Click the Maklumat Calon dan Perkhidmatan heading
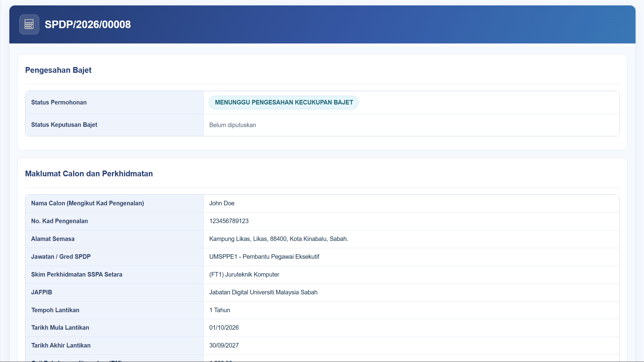This screenshot has width=644, height=362. [89, 174]
